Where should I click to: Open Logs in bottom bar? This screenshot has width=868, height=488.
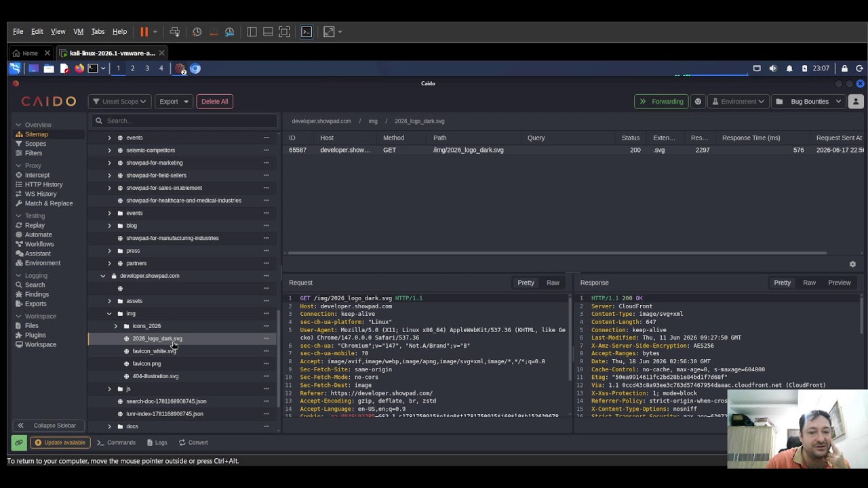(156, 443)
